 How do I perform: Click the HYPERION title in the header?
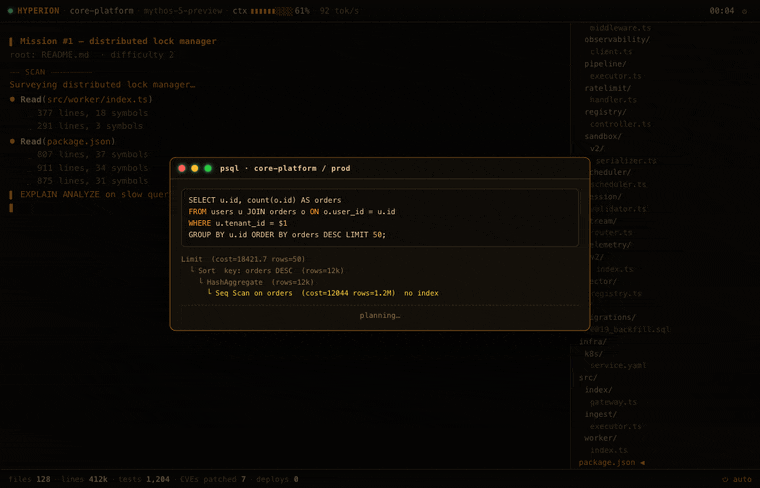coord(38,11)
